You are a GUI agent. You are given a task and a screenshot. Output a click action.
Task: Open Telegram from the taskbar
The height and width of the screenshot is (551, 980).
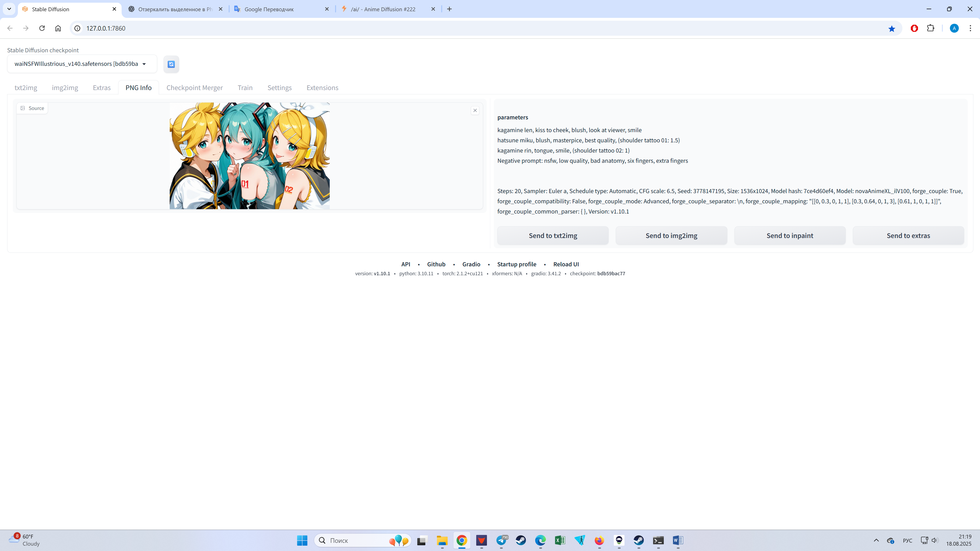pyautogui.click(x=501, y=540)
